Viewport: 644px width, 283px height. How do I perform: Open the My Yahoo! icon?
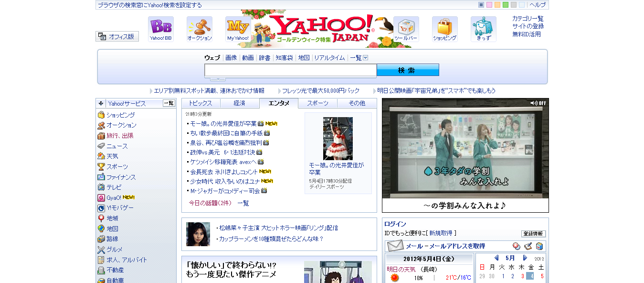(238, 29)
